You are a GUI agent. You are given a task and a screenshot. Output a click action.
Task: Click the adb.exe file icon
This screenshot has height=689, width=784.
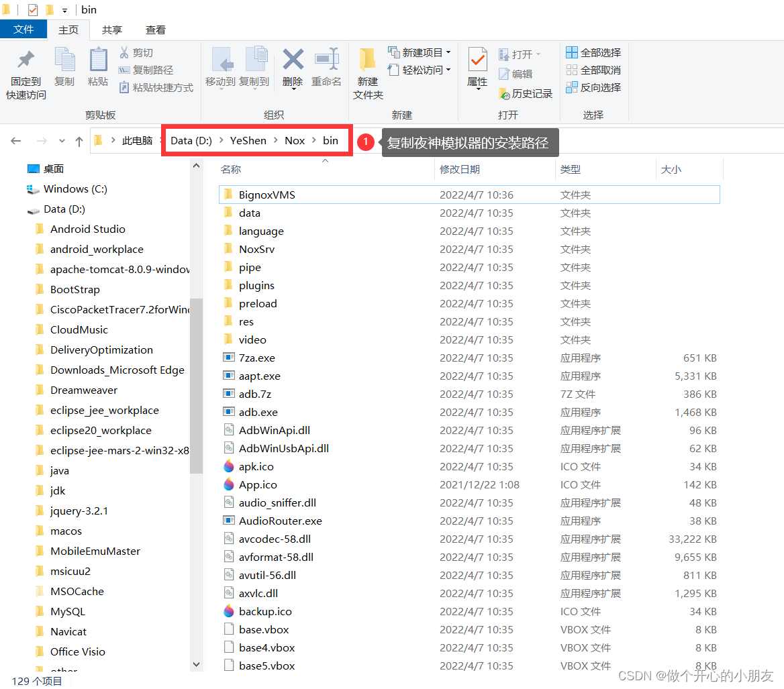pyautogui.click(x=228, y=412)
